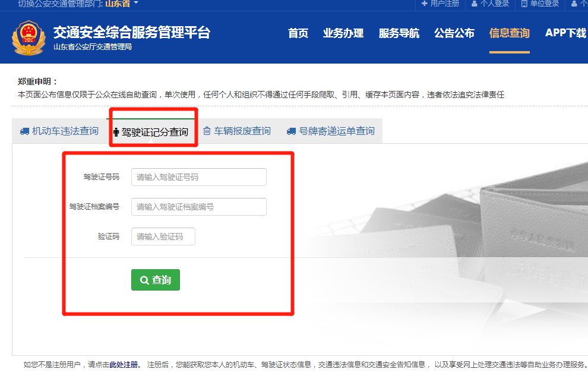
Task: Click person icon on 驾驶证记分查询 tab
Action: (x=116, y=132)
